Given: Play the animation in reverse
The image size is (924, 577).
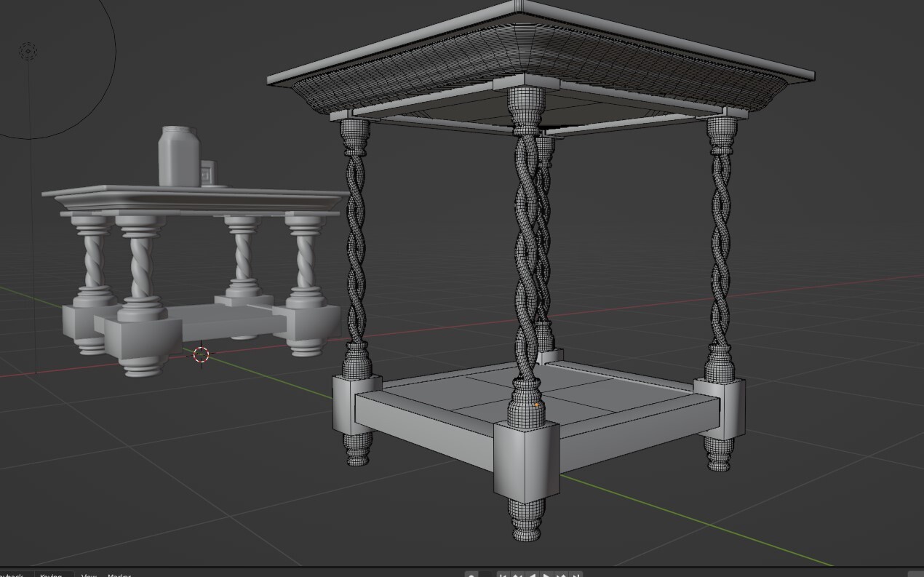Looking at the screenshot, I should point(532,575).
